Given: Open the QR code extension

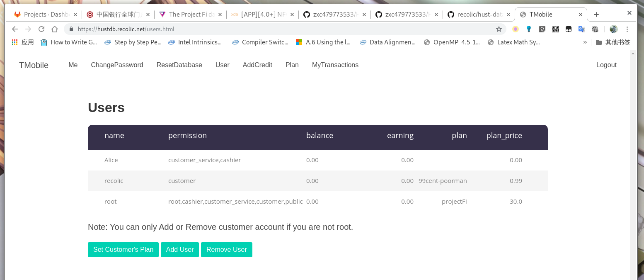Looking at the screenshot, I should click(555, 29).
